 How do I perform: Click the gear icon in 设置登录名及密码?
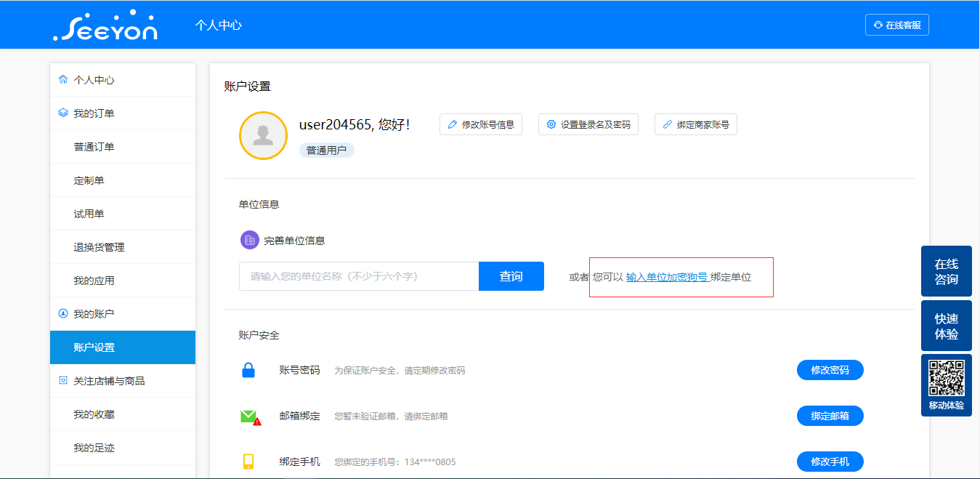click(x=551, y=124)
